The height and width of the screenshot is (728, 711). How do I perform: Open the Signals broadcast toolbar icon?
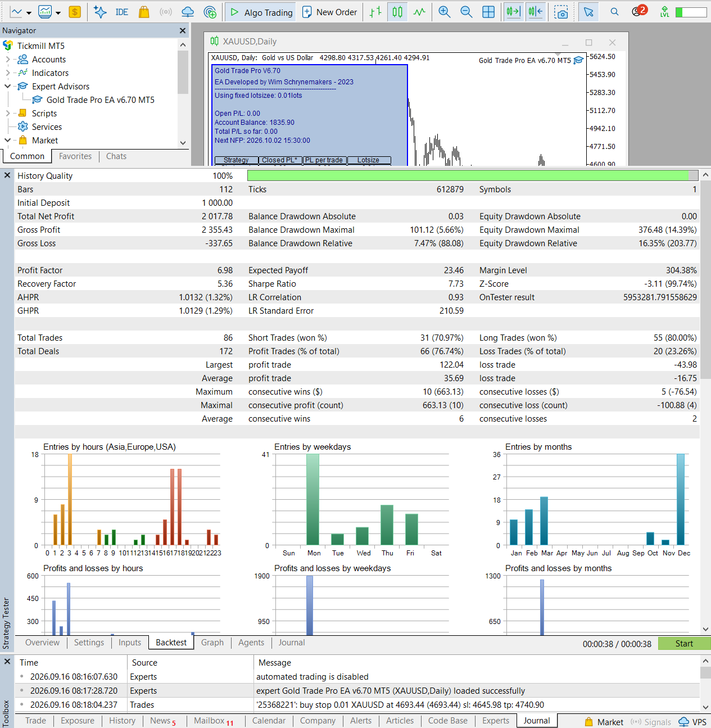(165, 12)
